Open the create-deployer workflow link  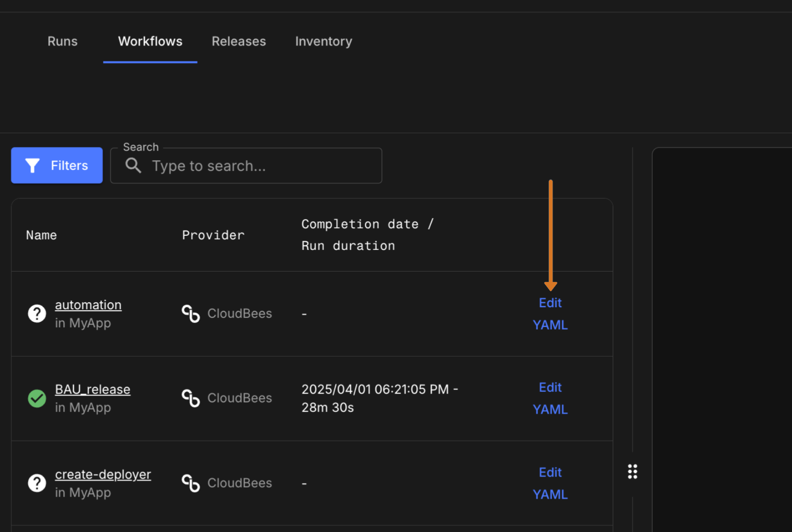103,474
